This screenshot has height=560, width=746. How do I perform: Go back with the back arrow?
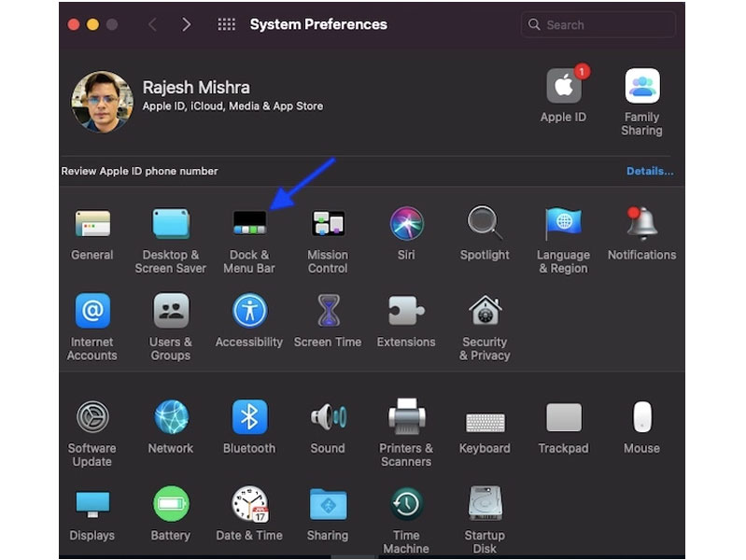tap(153, 24)
